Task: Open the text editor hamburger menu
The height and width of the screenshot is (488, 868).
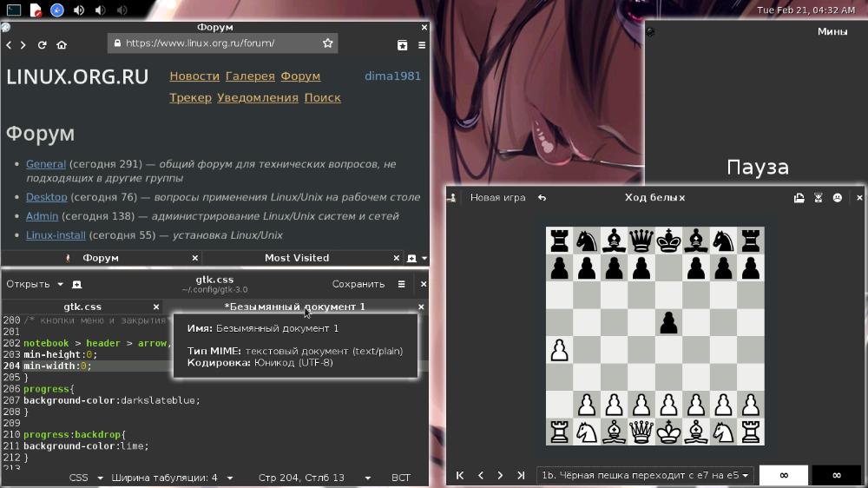Action: point(401,284)
